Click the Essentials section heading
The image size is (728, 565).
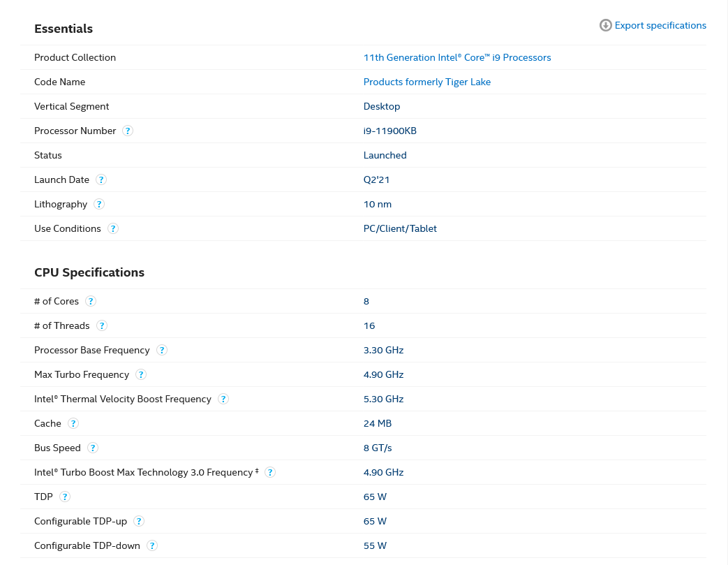pos(64,29)
